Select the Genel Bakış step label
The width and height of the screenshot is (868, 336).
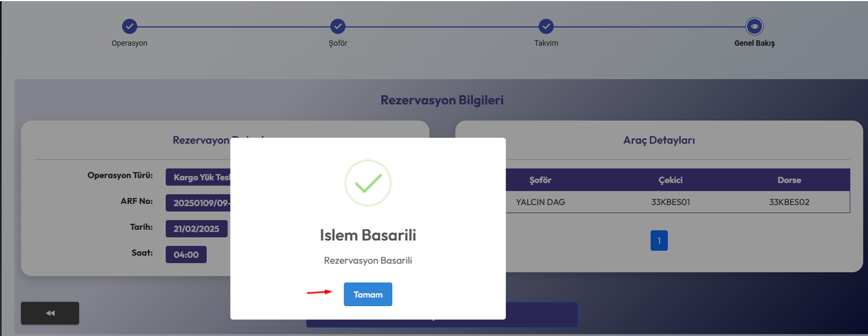coord(754,43)
